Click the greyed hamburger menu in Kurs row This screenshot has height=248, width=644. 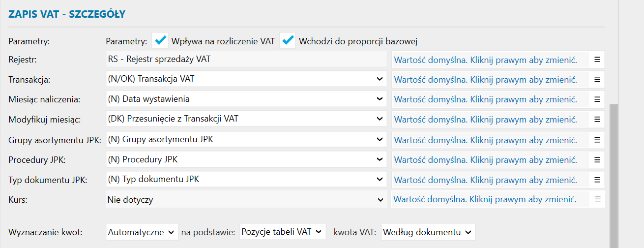point(597,199)
